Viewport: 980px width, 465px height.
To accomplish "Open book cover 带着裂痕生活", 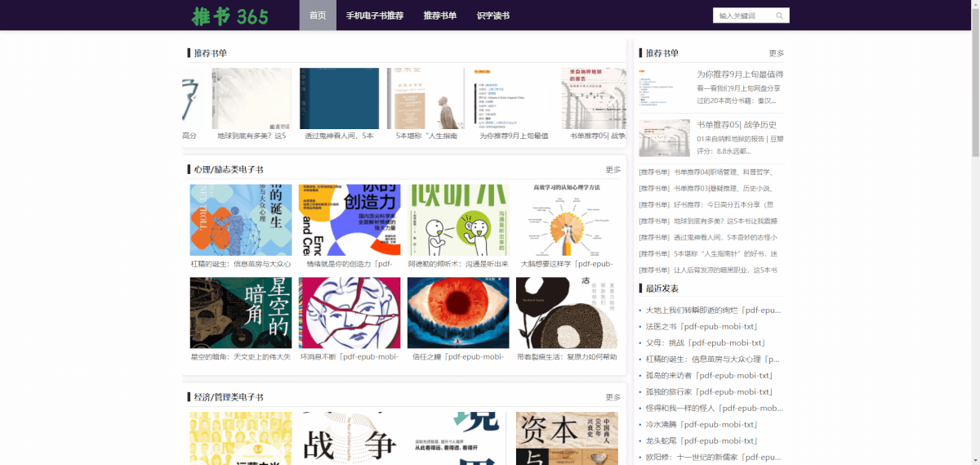I will 567,313.
